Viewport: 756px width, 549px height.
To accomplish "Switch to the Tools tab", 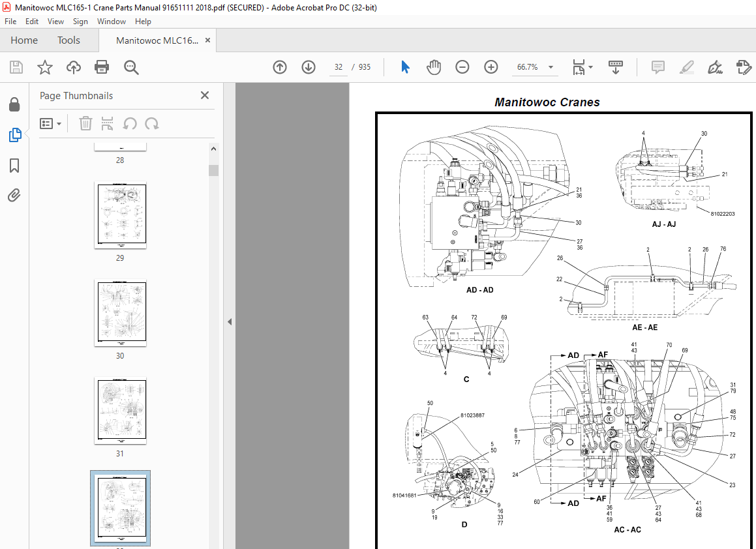I will coord(68,40).
